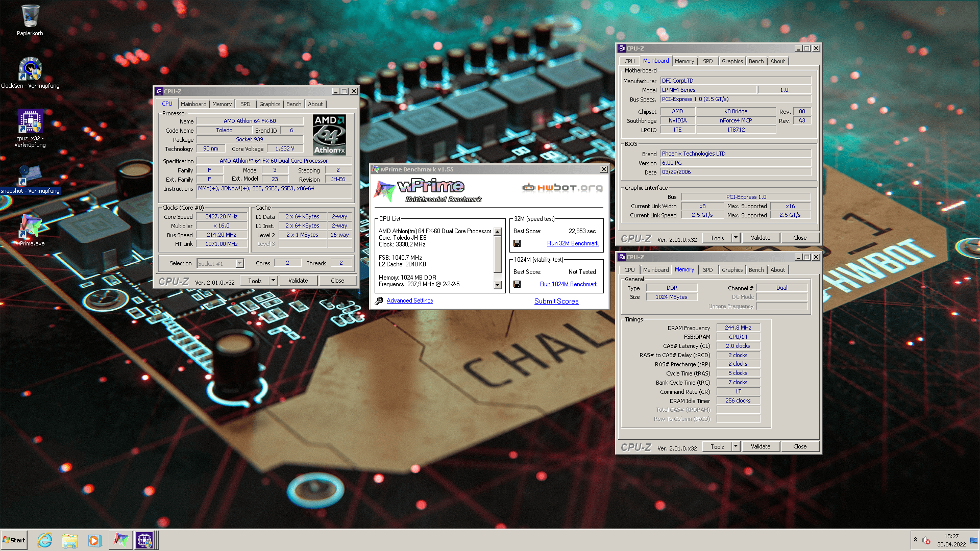Click Close button in the Mainboard window
This screenshot has height=551, width=980.
coord(800,238)
